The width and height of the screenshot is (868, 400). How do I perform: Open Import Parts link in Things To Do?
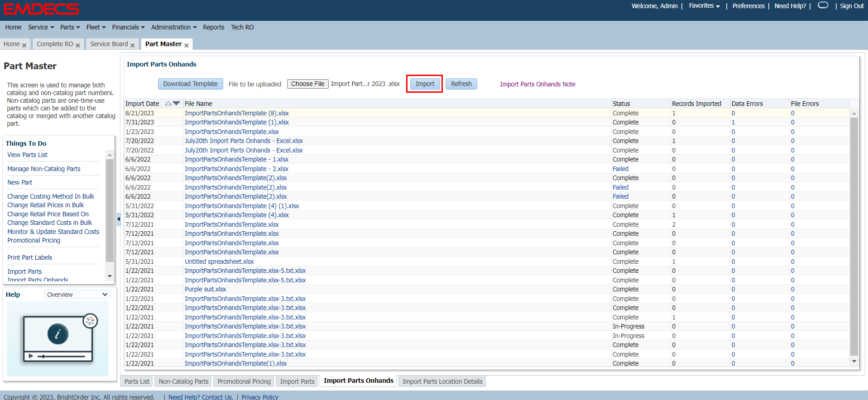(24, 271)
